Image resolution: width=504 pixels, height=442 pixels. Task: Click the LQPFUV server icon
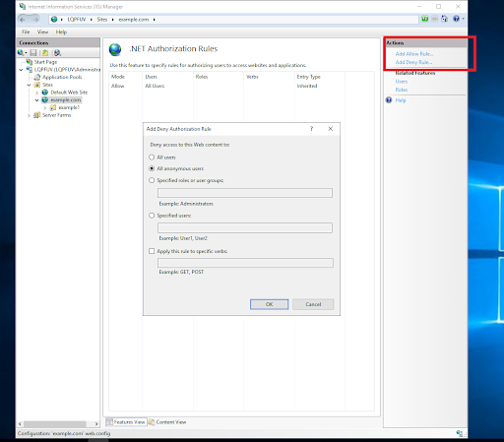pyautogui.click(x=30, y=69)
